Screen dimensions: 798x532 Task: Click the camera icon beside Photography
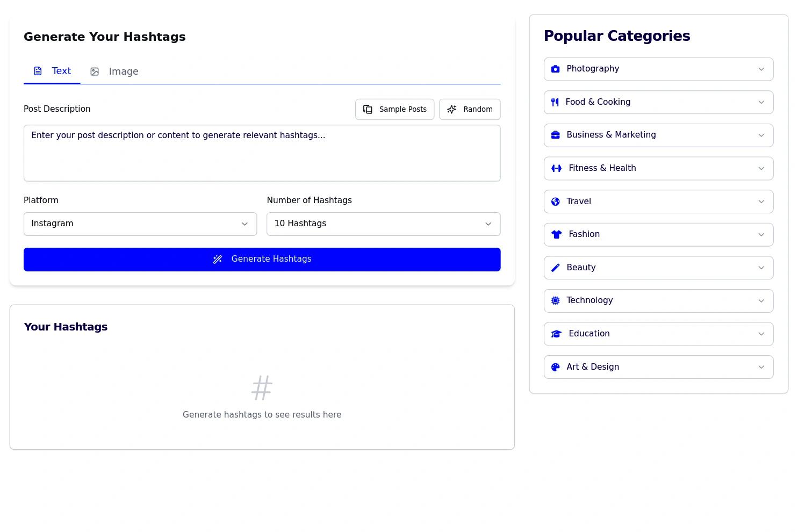[x=556, y=69]
